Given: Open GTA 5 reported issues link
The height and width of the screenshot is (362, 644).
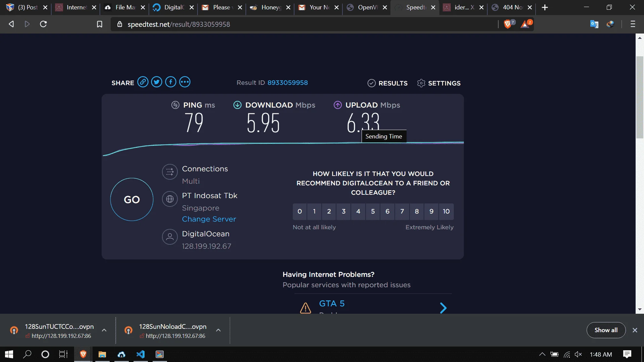Looking at the screenshot, I should (x=332, y=304).
